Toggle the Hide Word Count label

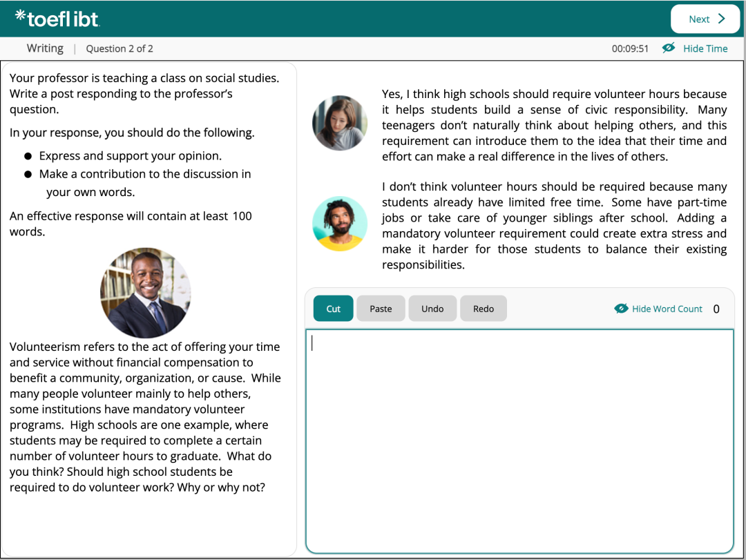667,309
